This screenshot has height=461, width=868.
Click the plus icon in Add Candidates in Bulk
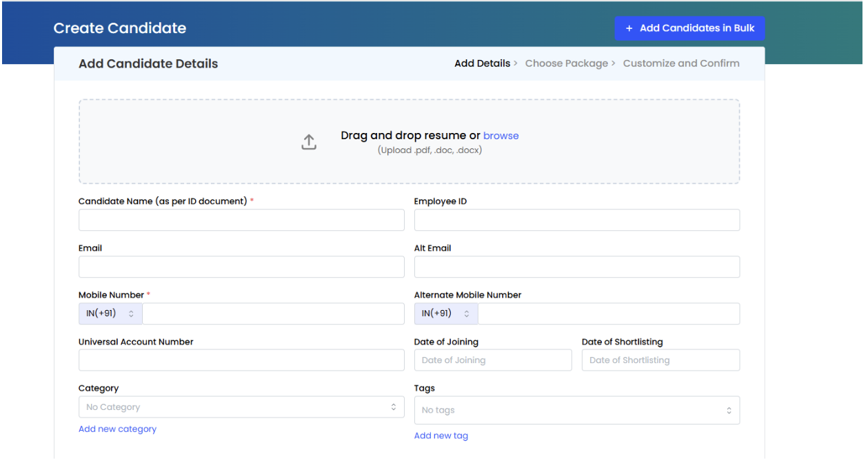pyautogui.click(x=629, y=28)
